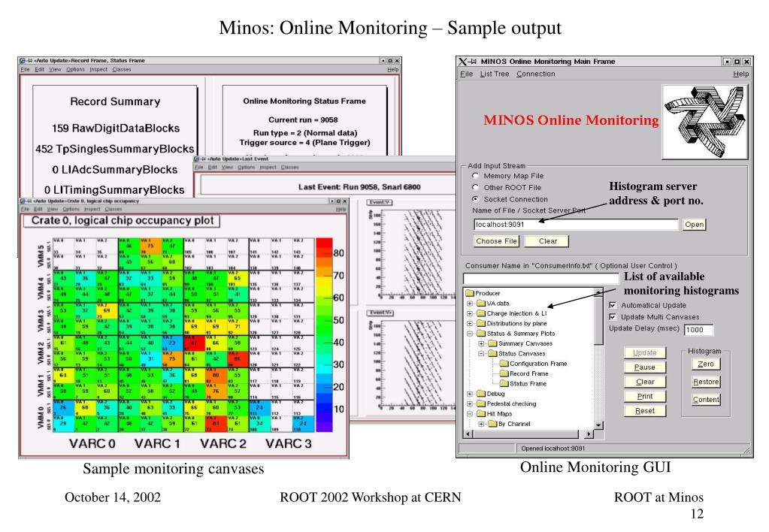The image size is (769, 532).
Task: Click the X window icon of Main Frame
Action: [463, 62]
